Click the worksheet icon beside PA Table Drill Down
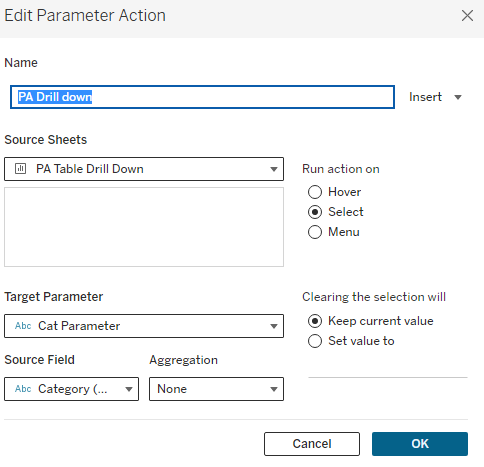 click(20, 169)
